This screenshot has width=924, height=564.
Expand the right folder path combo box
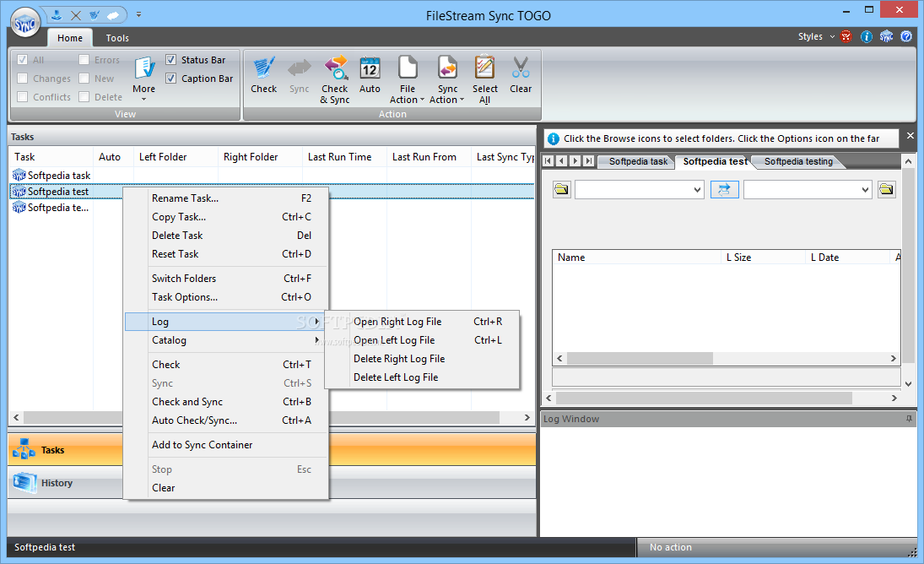point(865,190)
